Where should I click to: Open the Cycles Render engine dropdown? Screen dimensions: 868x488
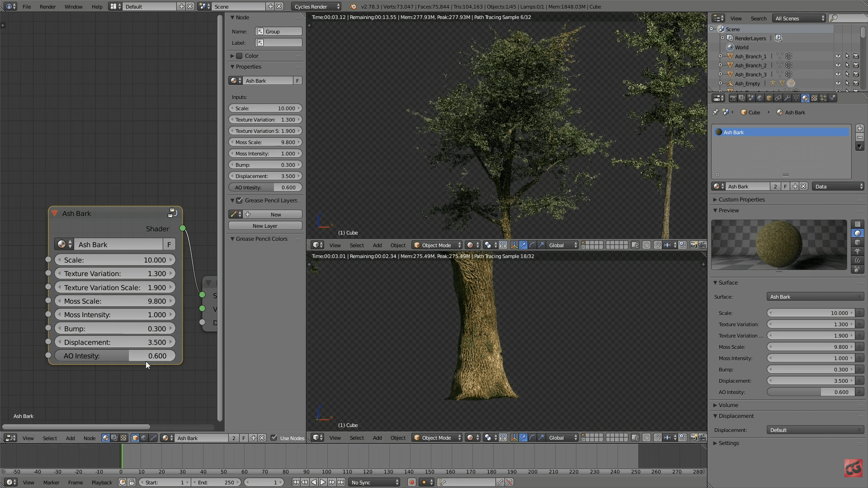pos(316,6)
